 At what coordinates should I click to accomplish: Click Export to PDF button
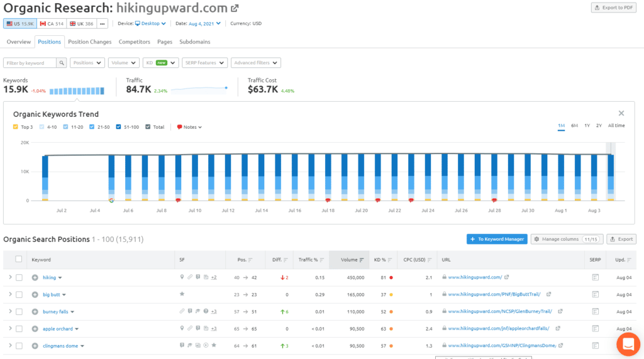pyautogui.click(x=614, y=8)
